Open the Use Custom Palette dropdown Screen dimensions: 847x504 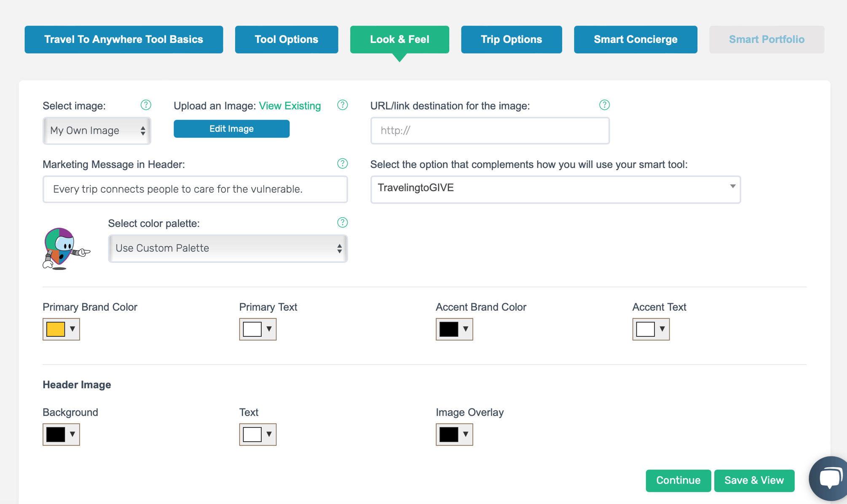228,248
